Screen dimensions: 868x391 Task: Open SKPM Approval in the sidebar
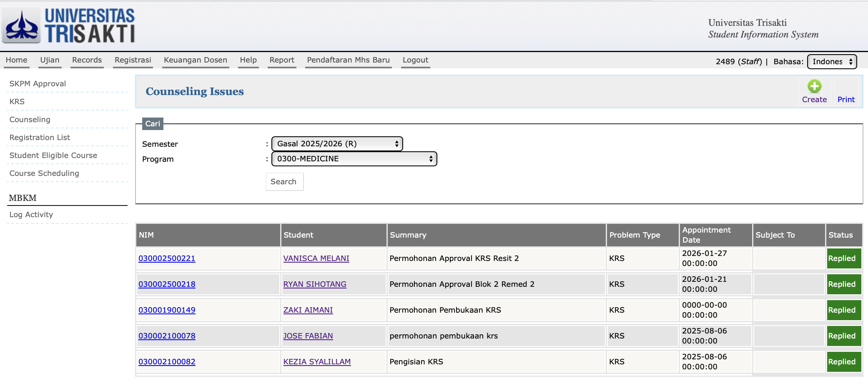click(38, 84)
